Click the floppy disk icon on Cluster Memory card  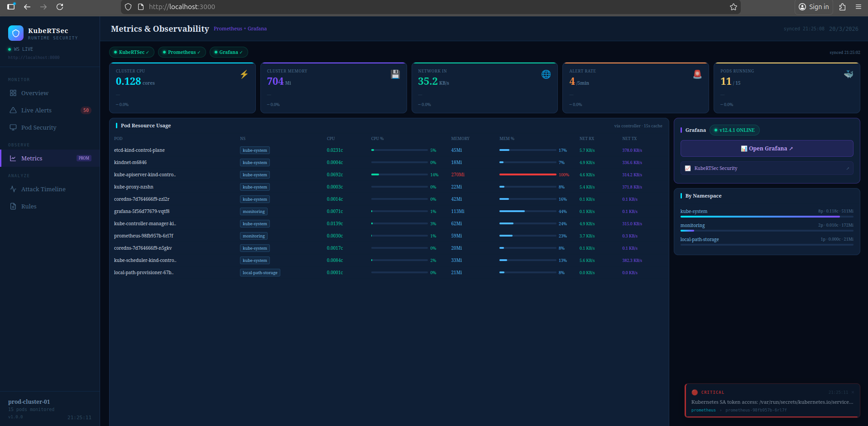[x=395, y=74]
